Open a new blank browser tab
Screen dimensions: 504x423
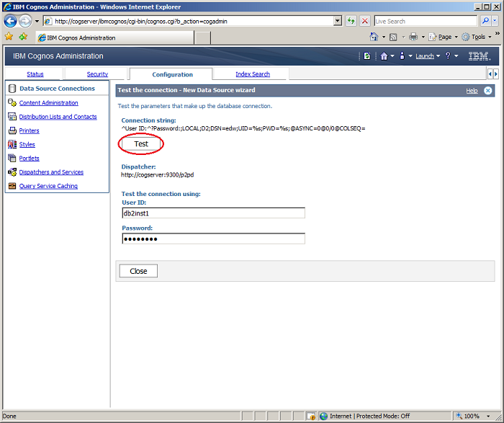(x=202, y=38)
